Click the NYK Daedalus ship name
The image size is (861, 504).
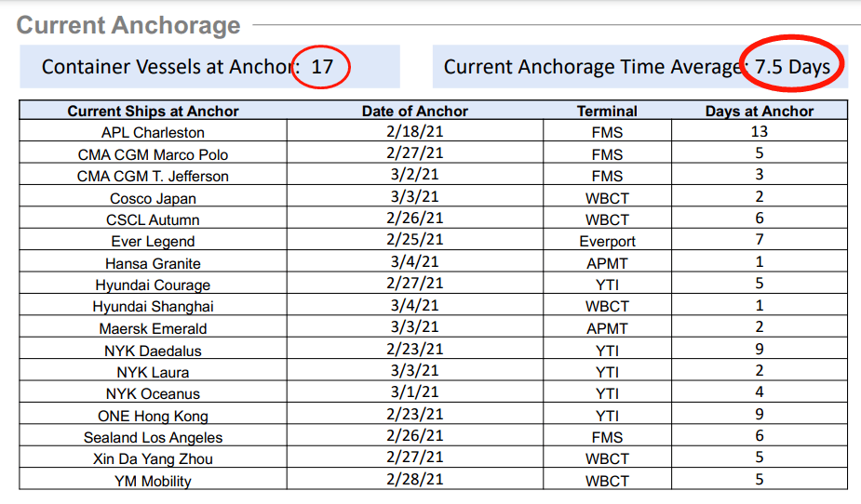pyautogui.click(x=153, y=351)
